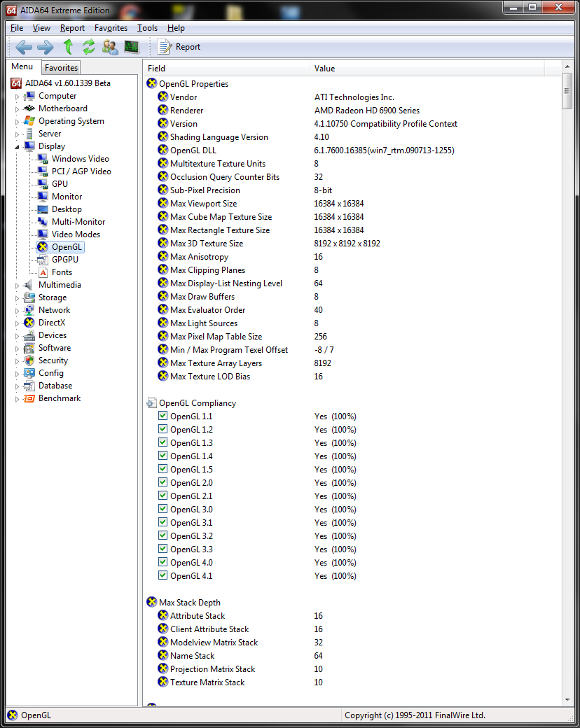This screenshot has height=728, width=580.
Task: Click the Security shield icon
Action: pos(29,360)
